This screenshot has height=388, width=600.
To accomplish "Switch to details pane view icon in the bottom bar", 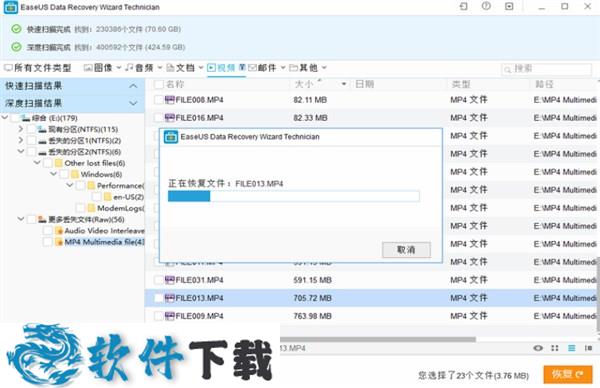I will 588,348.
